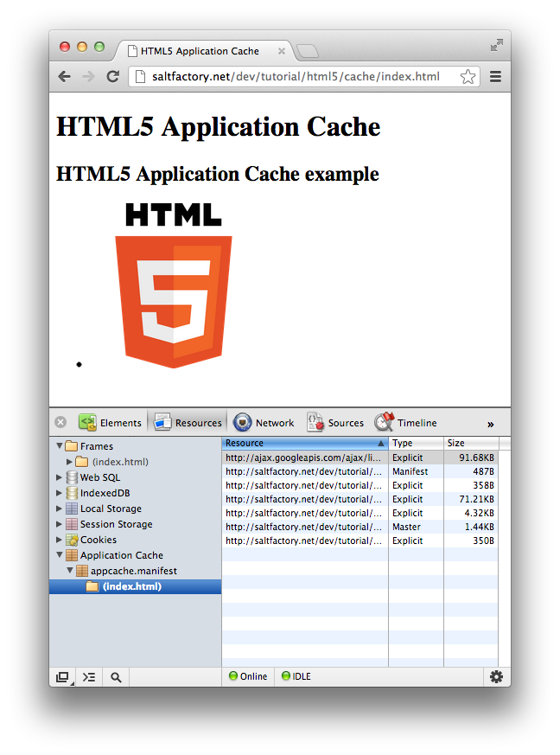Select the IndexedDB database icon

pos(72,493)
